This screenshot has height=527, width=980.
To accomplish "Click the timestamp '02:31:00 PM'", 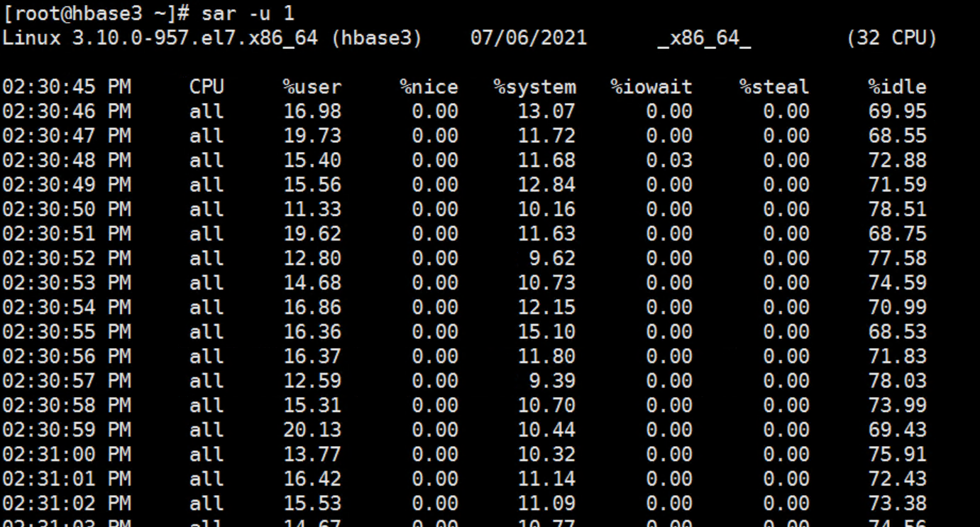I will [67, 455].
